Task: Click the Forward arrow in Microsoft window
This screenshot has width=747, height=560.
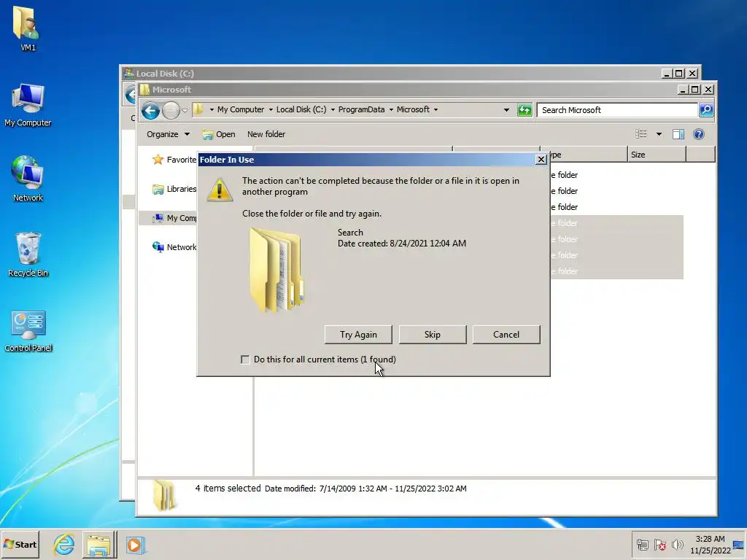Action: tap(171, 111)
